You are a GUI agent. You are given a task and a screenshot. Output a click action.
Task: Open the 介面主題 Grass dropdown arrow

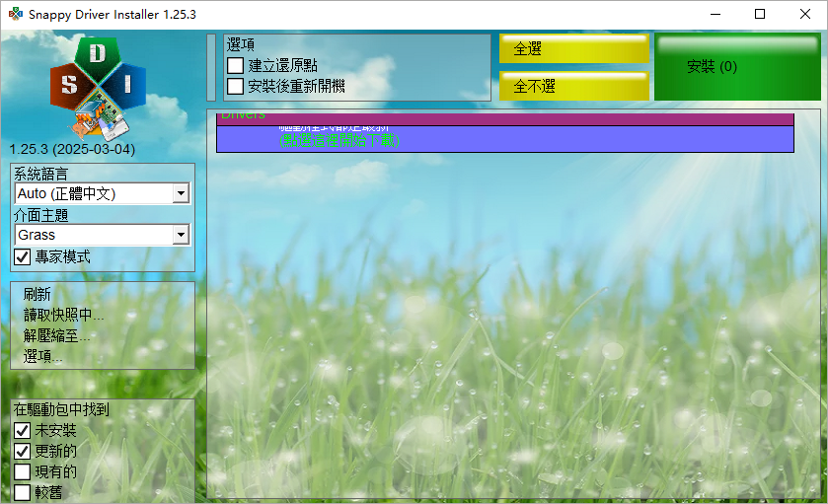pos(181,235)
